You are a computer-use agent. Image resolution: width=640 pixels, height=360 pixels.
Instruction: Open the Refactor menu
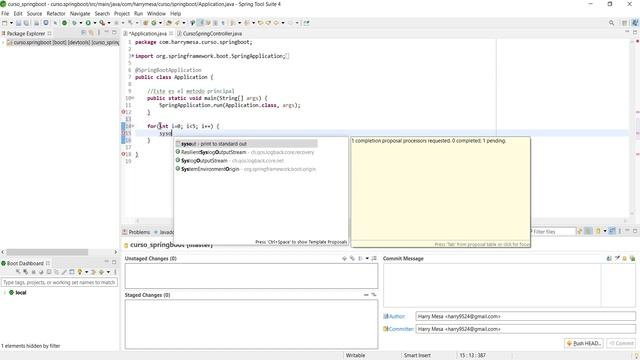(56, 13)
